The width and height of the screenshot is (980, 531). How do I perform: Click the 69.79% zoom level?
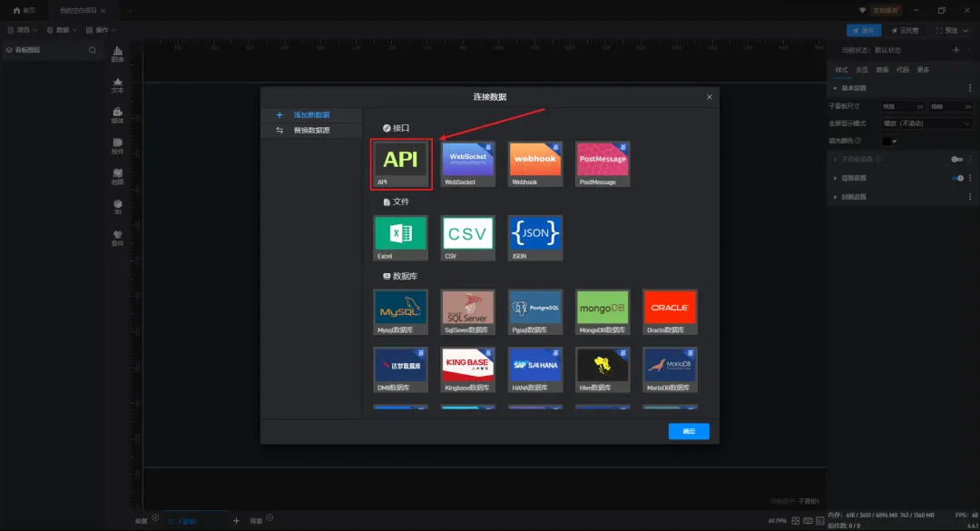tap(777, 520)
